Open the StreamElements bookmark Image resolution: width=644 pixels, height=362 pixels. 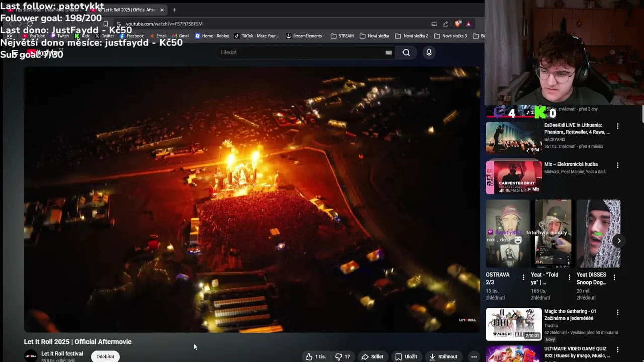tap(304, 36)
